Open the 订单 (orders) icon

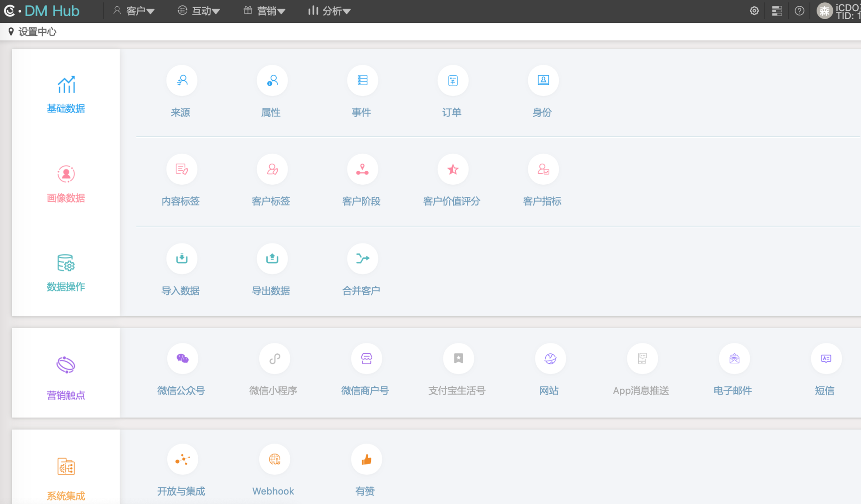point(453,81)
